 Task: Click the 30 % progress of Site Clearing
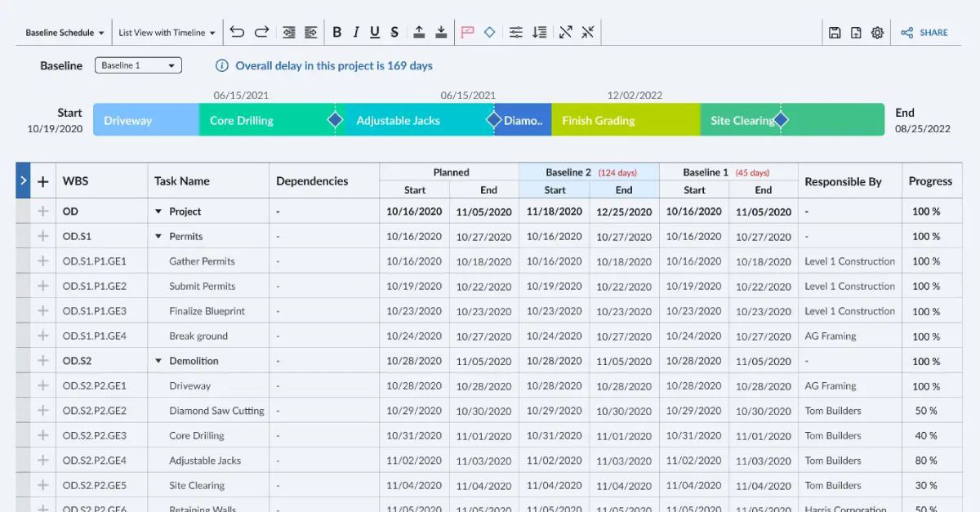[926, 485]
